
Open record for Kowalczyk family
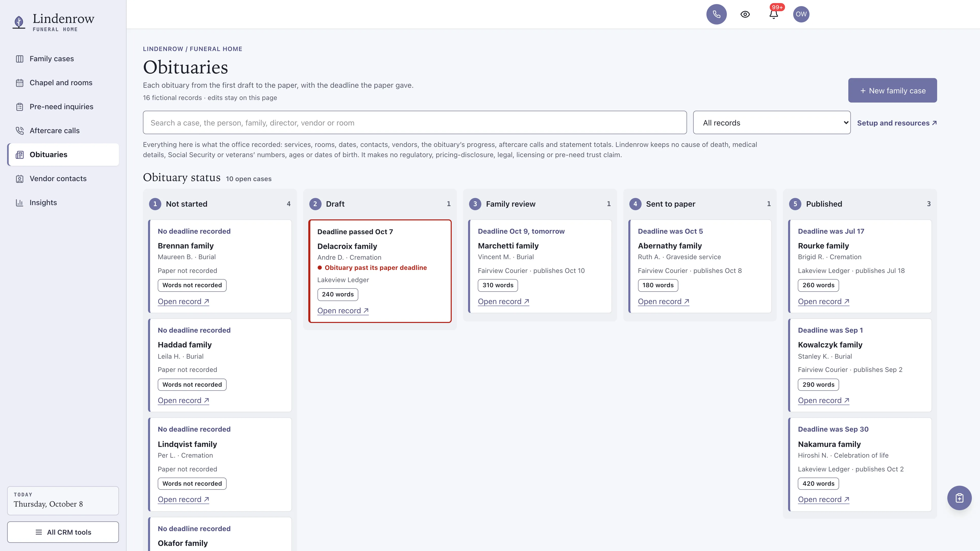(x=824, y=400)
